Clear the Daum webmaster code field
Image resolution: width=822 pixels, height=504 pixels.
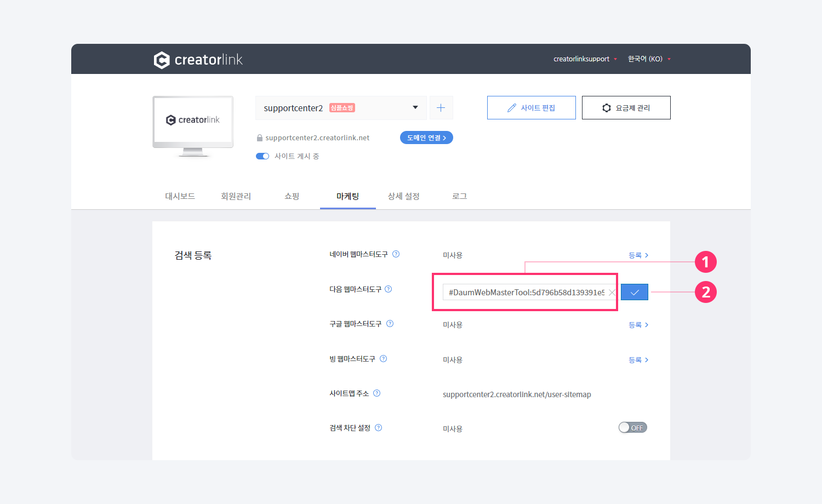(612, 293)
